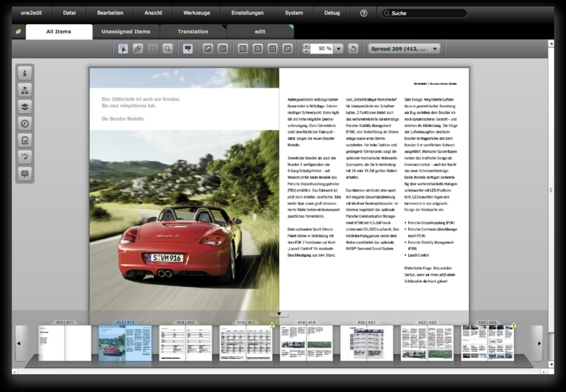566x392 pixels.
Task: Click the vertical scrollbar up arrow
Action: [x=551, y=44]
